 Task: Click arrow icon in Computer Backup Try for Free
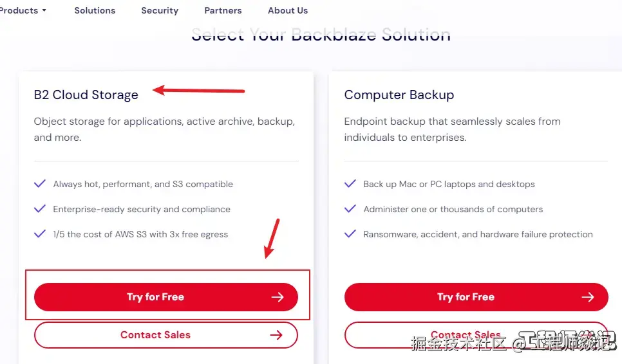(588, 297)
